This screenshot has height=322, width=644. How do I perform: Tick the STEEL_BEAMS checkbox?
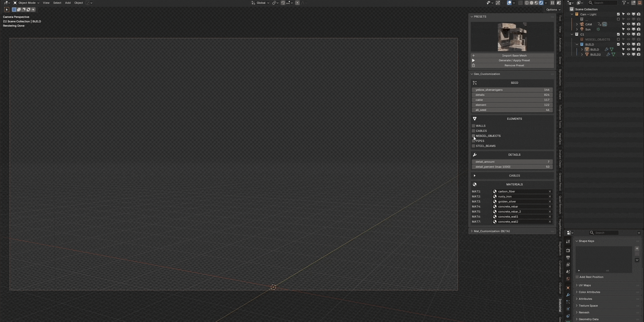tap(473, 146)
